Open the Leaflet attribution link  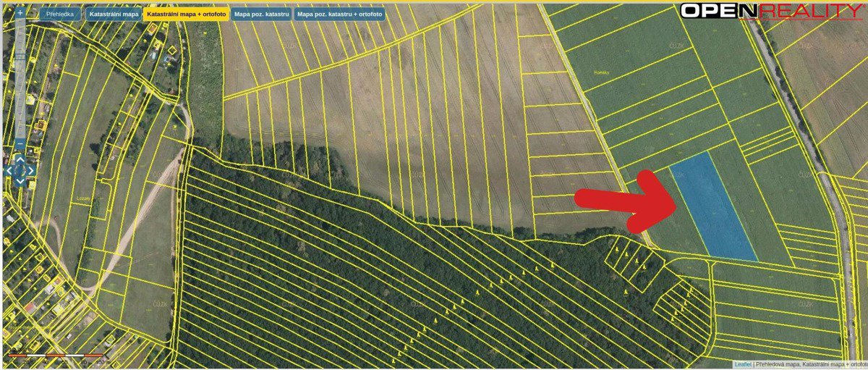tap(744, 364)
